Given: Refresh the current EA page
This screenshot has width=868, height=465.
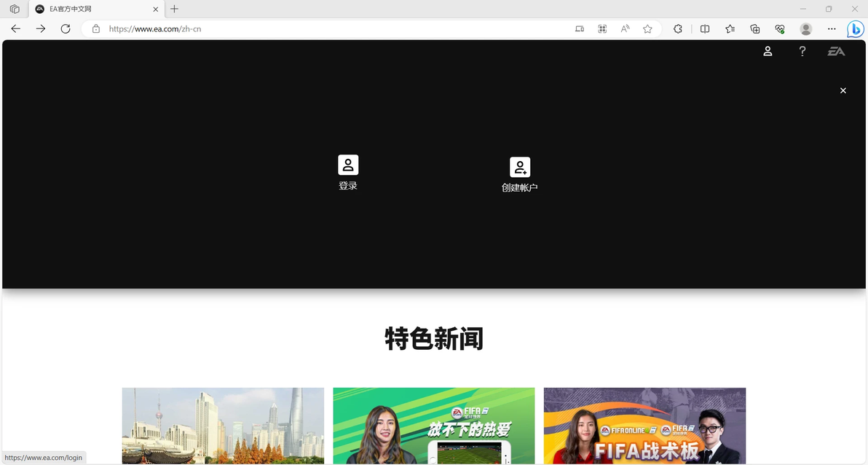Looking at the screenshot, I should click(x=66, y=29).
